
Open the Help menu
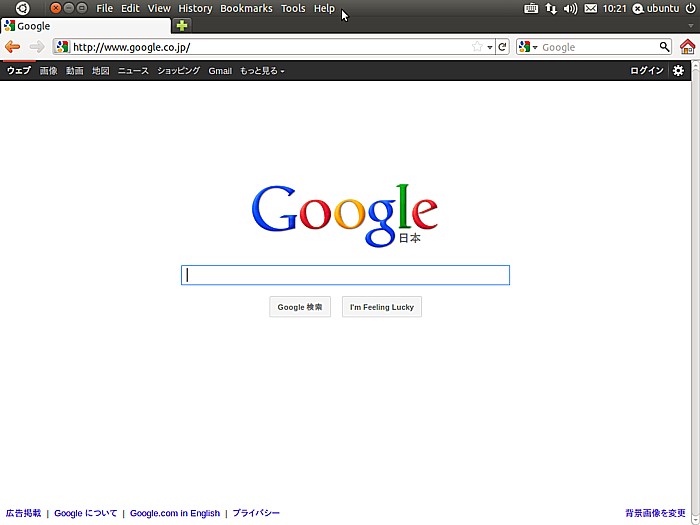(324, 8)
